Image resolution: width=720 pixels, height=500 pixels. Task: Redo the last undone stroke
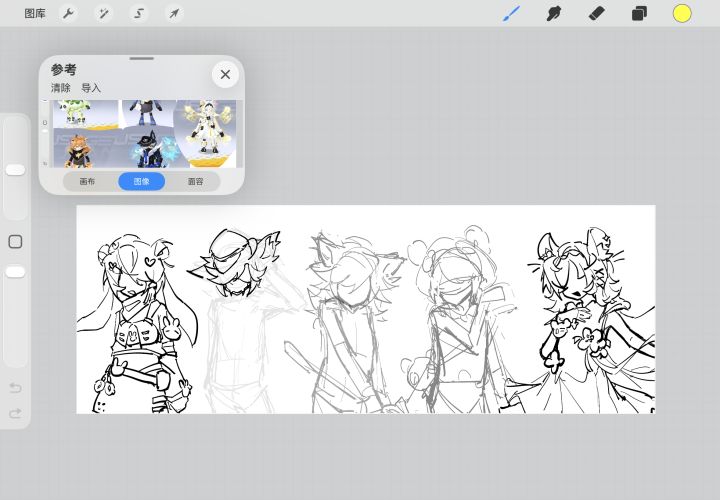15,414
